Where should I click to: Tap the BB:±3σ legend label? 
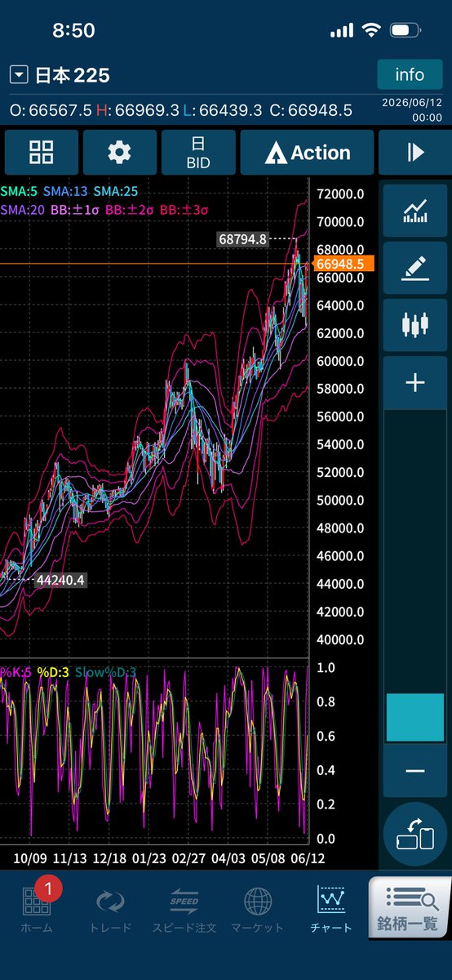184,210
